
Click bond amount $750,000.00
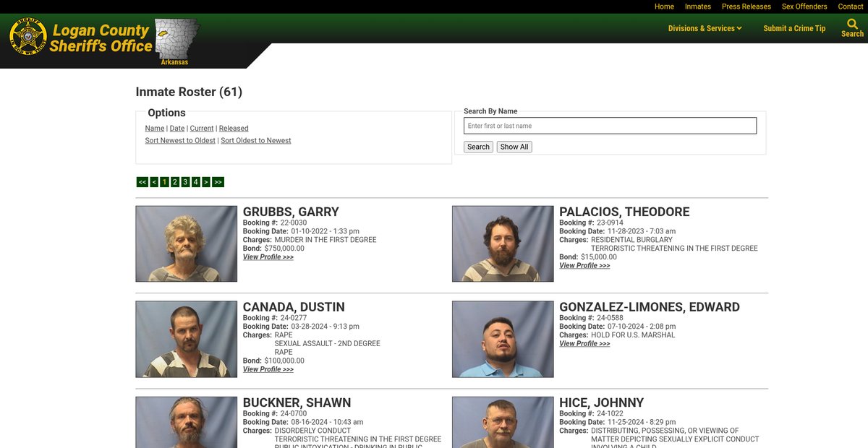tap(284, 249)
